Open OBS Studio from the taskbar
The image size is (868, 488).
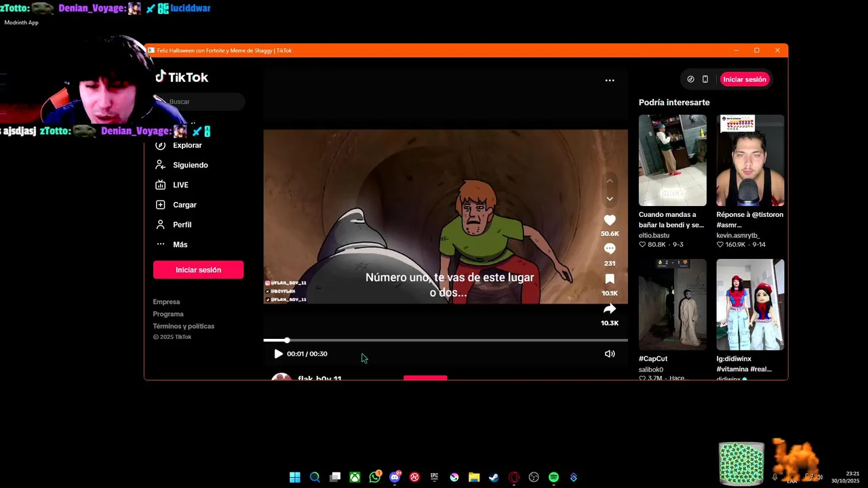point(534,477)
